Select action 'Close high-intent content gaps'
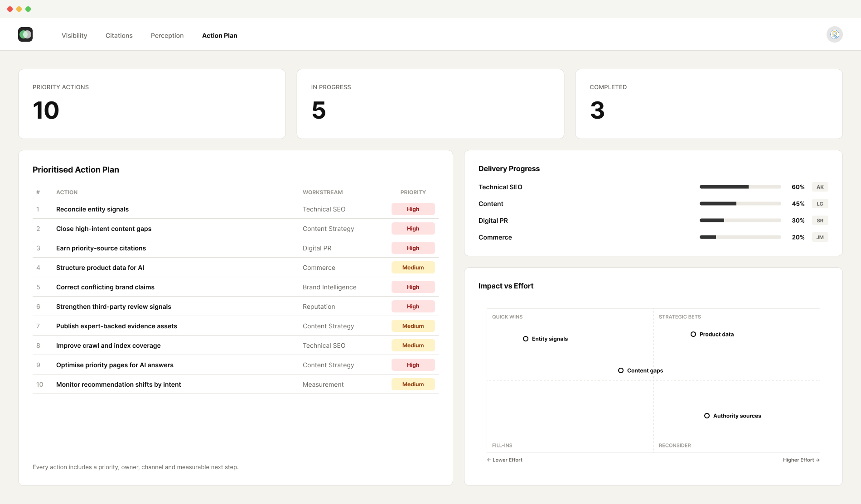The width and height of the screenshot is (861, 504). [104, 229]
